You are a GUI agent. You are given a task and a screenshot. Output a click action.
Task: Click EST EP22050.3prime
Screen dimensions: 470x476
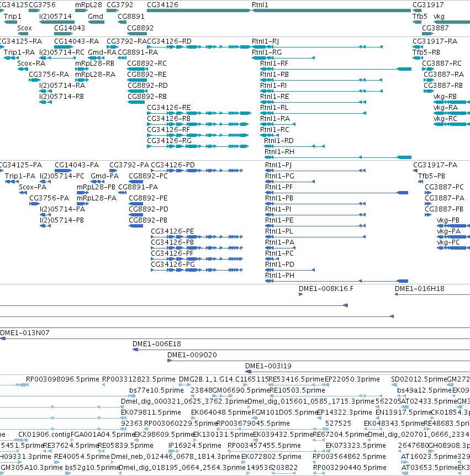point(352,379)
